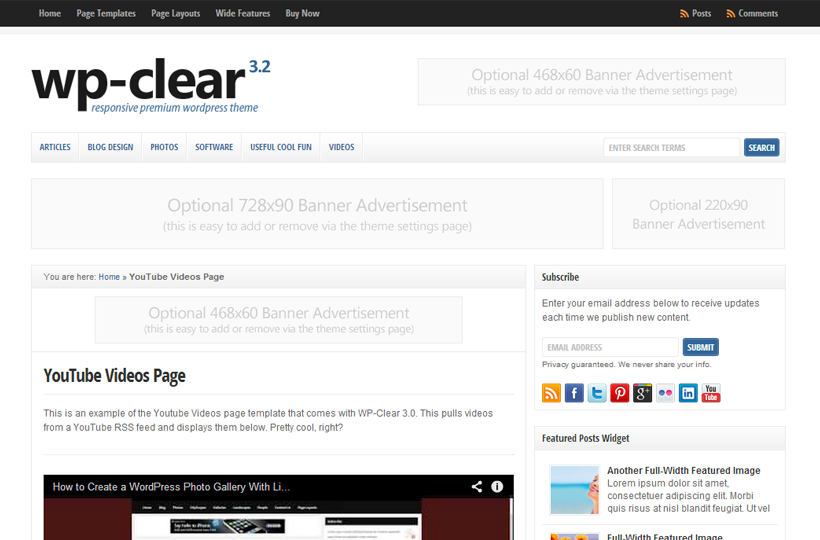This screenshot has width=820, height=540.
Task: Open the RSS feed social icon
Action: [551, 393]
